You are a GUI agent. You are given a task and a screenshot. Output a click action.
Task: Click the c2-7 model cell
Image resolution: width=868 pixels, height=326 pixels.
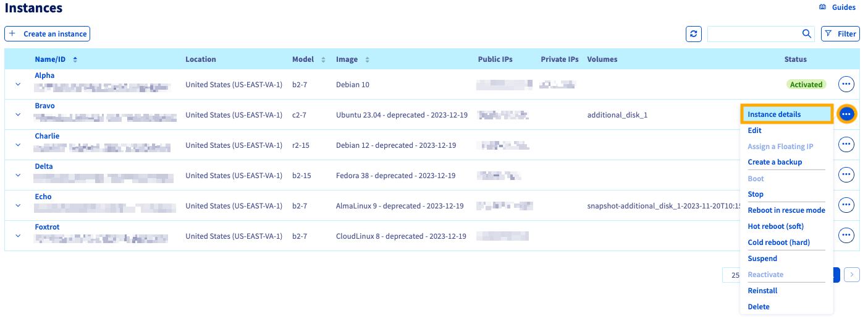click(299, 115)
